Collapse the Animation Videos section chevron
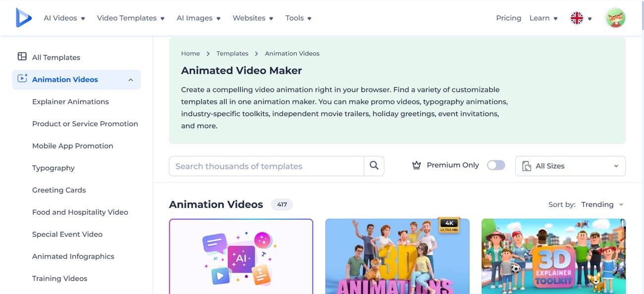The width and height of the screenshot is (644, 294). click(130, 79)
